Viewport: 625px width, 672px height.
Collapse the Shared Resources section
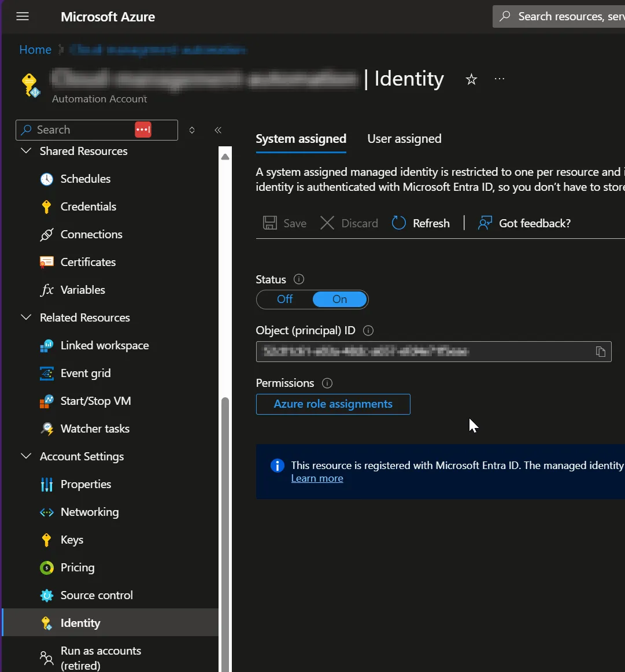[26, 152]
